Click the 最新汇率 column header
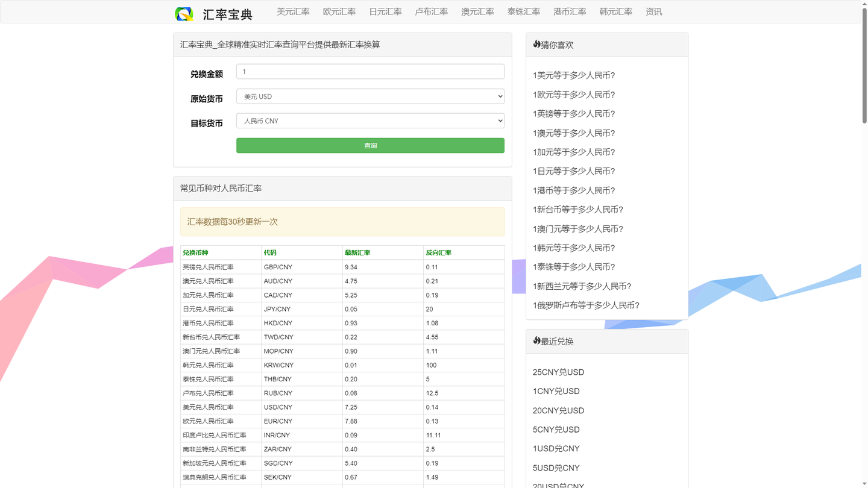This screenshot has height=488, width=868. [357, 252]
